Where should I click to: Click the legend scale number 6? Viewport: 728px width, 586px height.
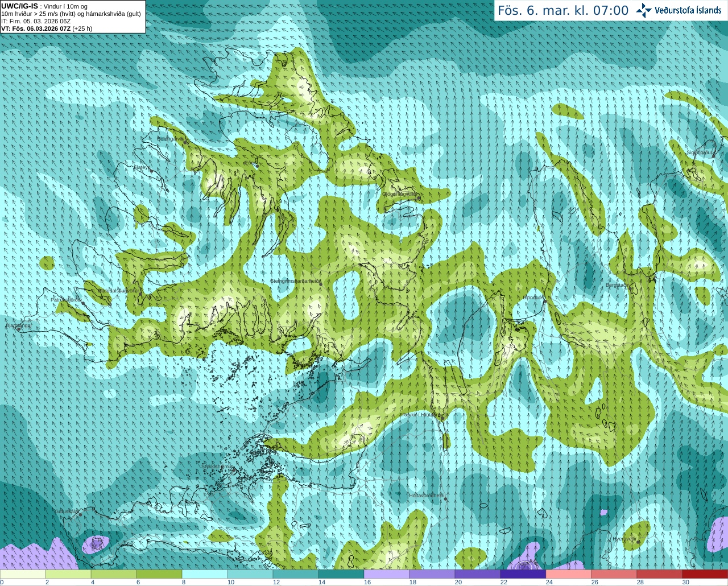(138, 582)
